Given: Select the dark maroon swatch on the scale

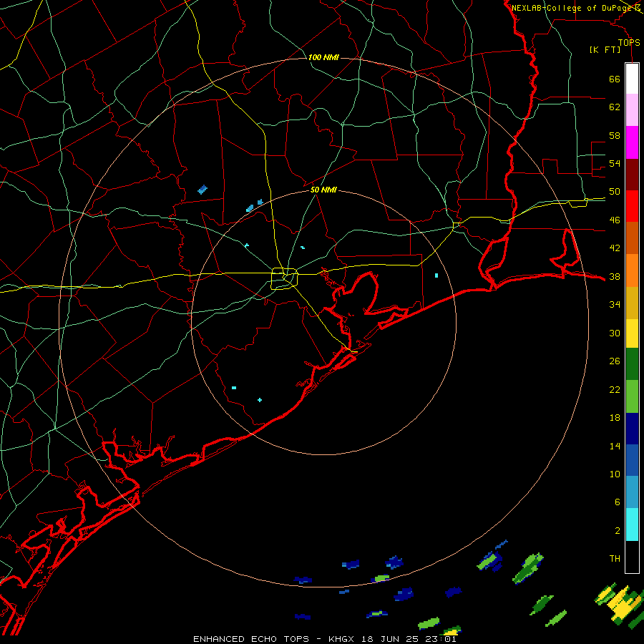Looking at the screenshot, I should pyautogui.click(x=632, y=174).
